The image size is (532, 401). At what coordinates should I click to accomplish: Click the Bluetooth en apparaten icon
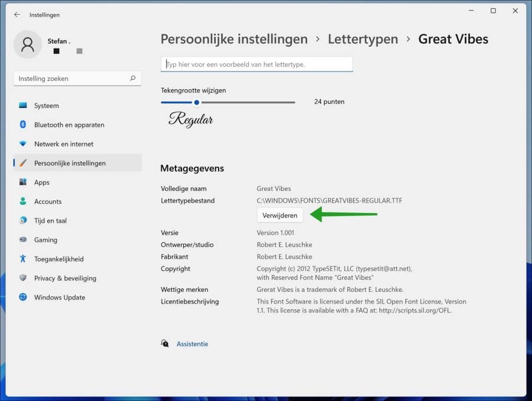pyautogui.click(x=22, y=125)
